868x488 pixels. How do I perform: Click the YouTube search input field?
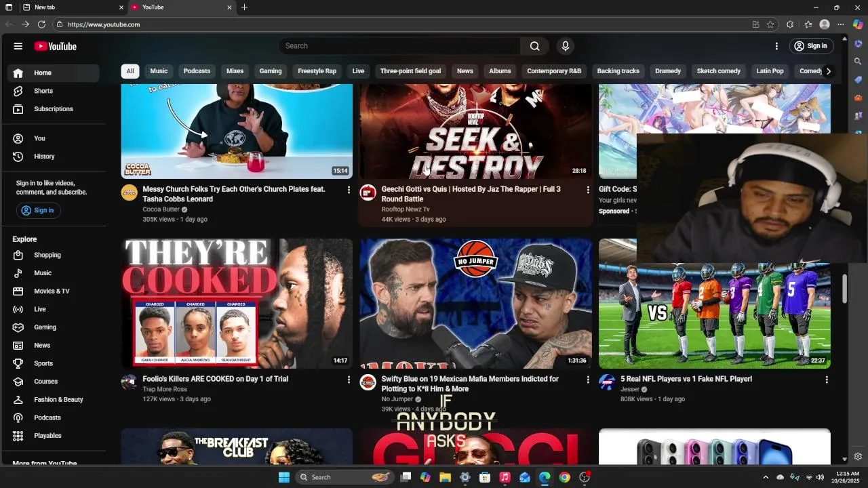point(400,46)
